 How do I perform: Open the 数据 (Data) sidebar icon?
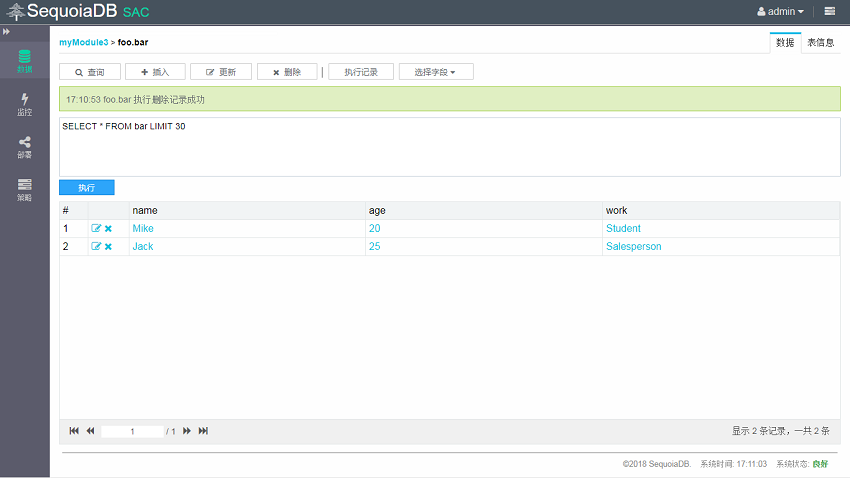(x=24, y=61)
